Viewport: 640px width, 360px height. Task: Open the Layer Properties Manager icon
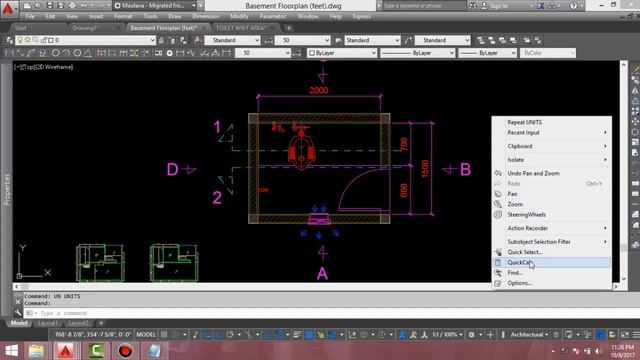[x=9, y=40]
